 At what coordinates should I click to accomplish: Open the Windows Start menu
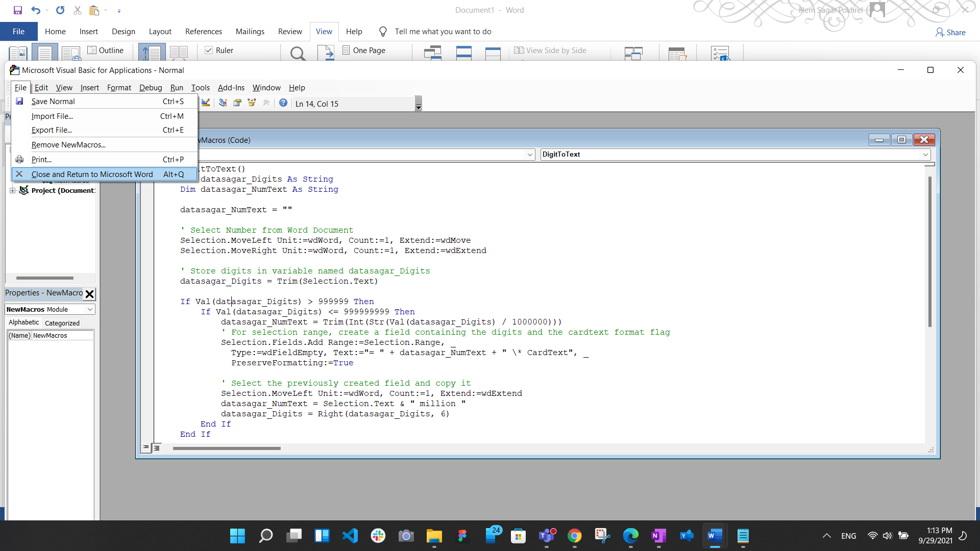point(237,536)
